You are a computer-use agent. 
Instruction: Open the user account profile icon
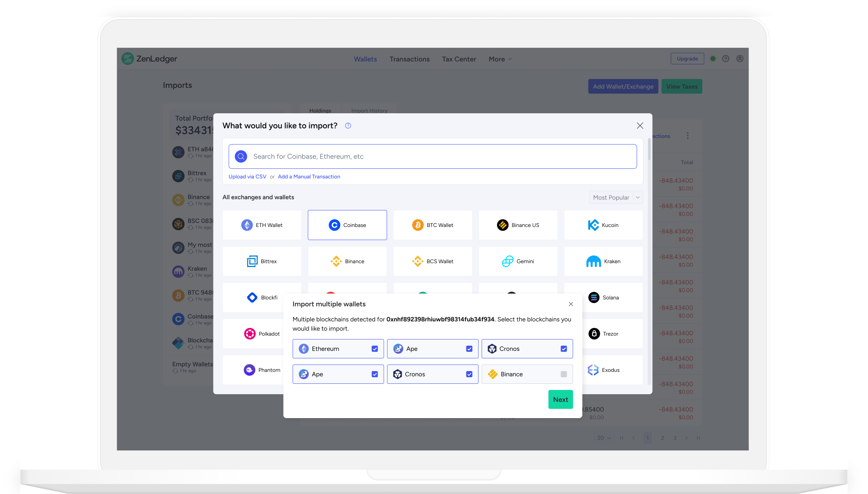(x=740, y=59)
